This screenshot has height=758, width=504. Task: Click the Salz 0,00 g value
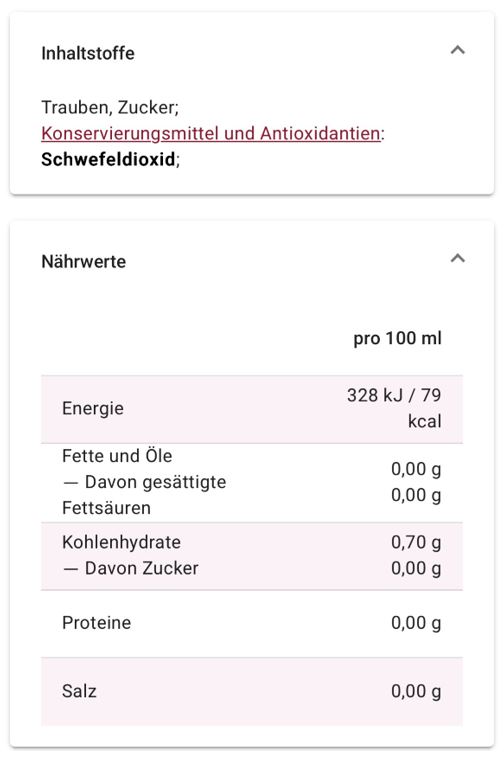pyautogui.click(x=416, y=691)
